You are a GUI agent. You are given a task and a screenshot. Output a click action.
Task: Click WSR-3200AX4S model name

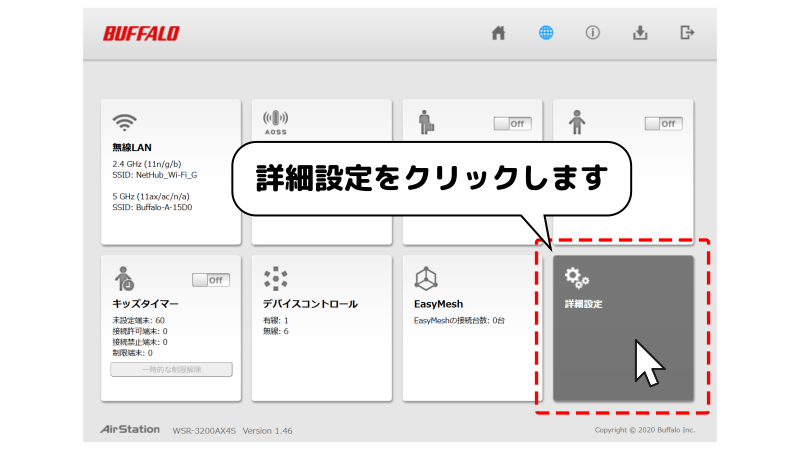tap(204, 431)
